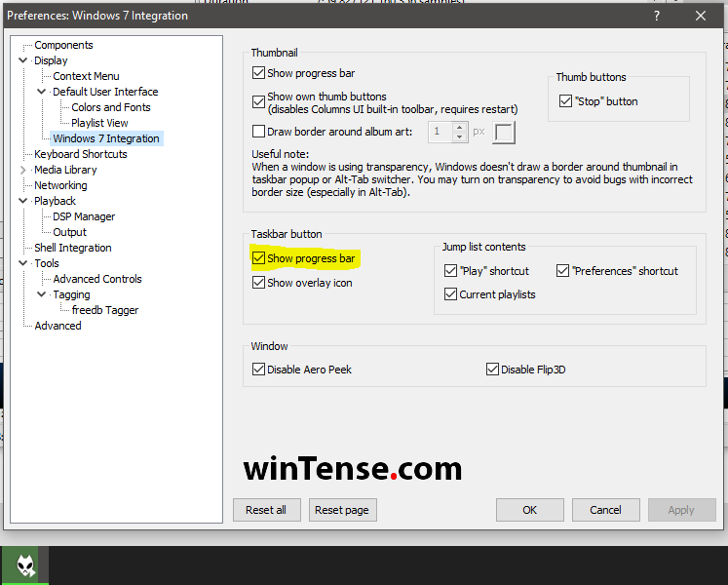Collapse the Playback tree node

click(22, 201)
